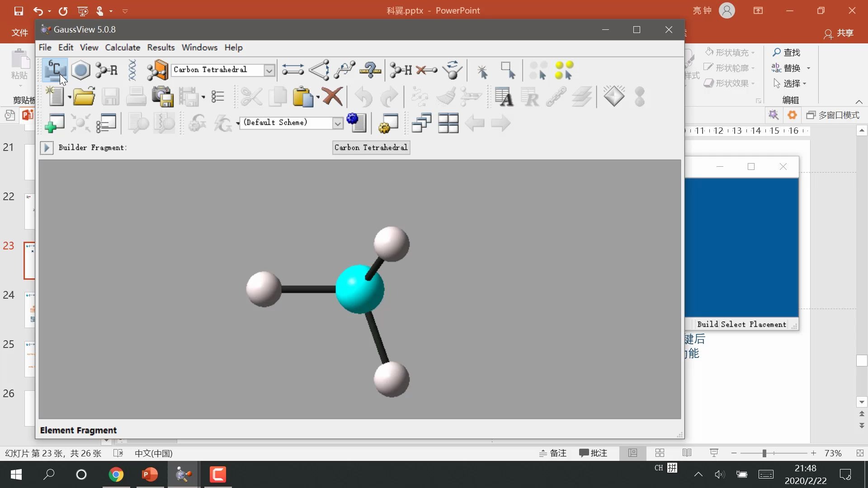The image size is (868, 488).
Task: Click the Open File folder icon
Action: pyautogui.click(x=84, y=96)
